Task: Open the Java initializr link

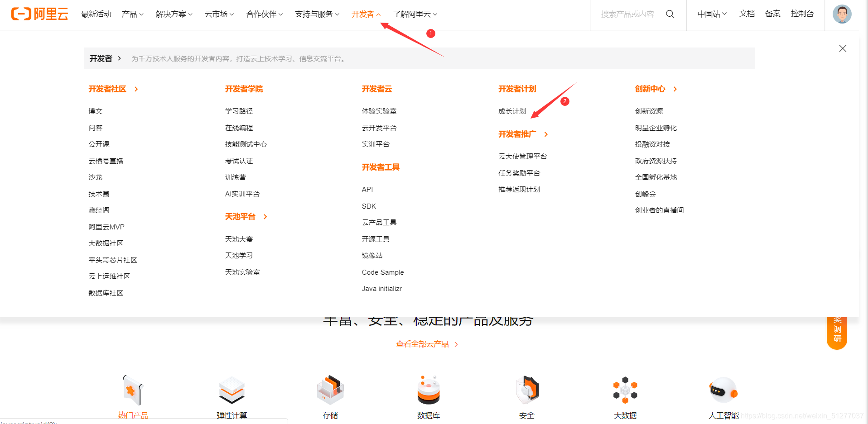Action: click(x=382, y=288)
